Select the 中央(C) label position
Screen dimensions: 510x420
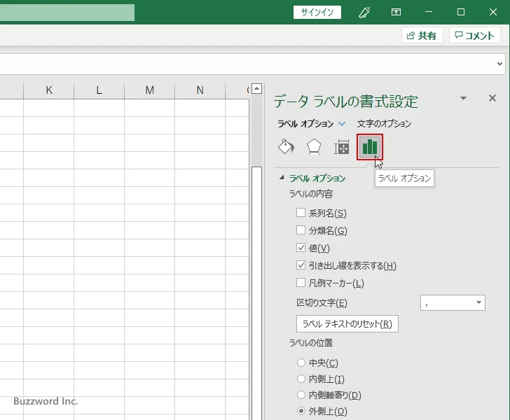click(x=301, y=363)
